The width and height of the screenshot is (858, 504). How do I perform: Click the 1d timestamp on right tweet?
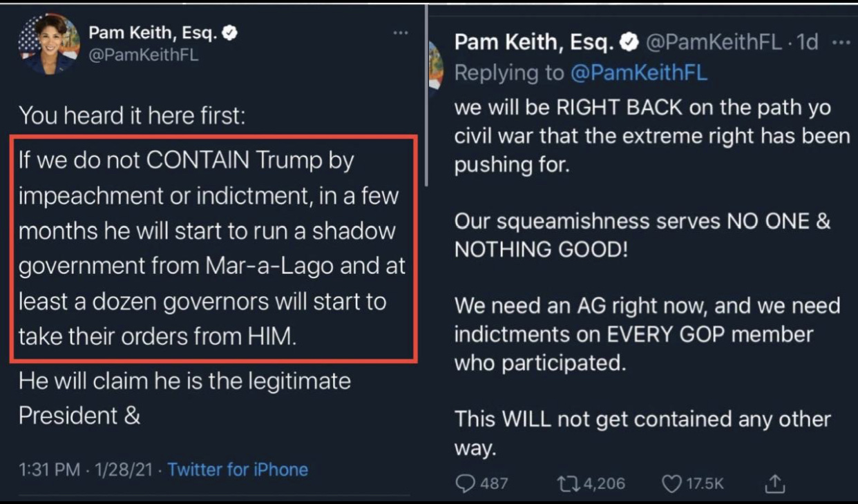point(807,43)
